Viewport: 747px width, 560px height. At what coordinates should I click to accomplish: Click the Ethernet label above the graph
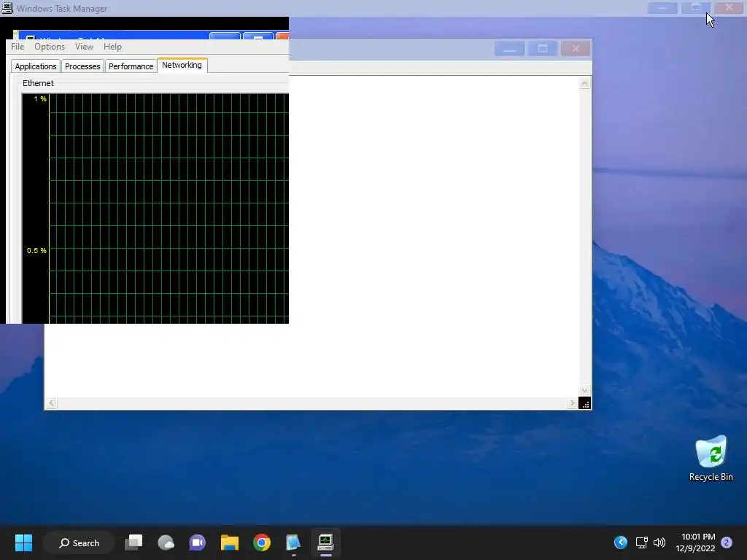38,83
